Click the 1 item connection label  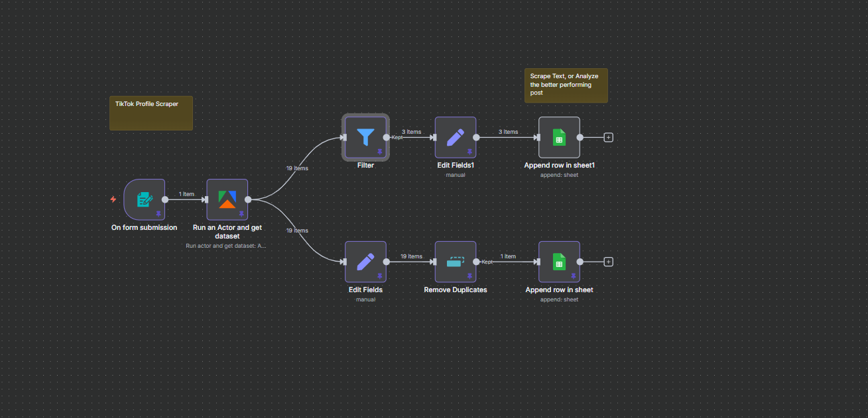pyautogui.click(x=186, y=194)
